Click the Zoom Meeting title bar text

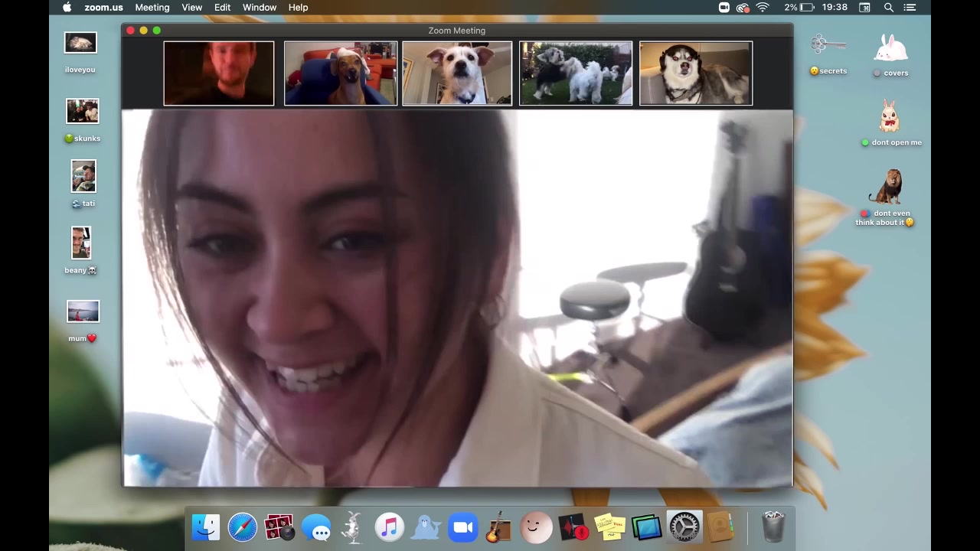pyautogui.click(x=457, y=31)
